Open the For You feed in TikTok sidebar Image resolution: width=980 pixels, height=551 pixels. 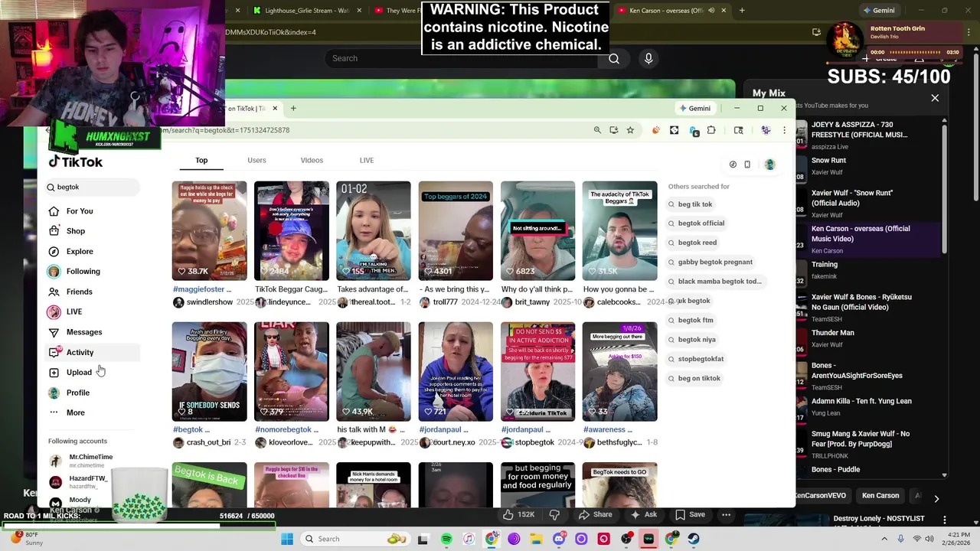80,211
